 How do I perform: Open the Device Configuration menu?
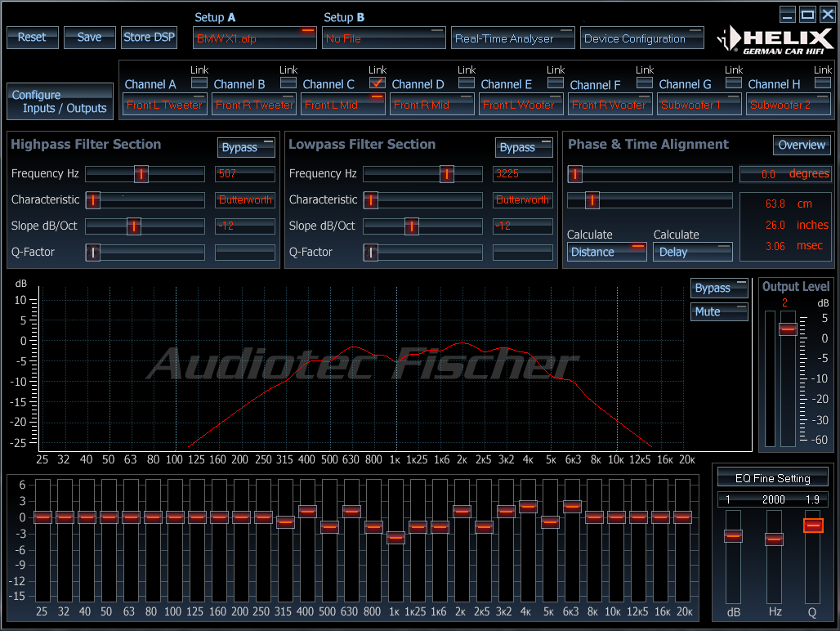tap(641, 38)
